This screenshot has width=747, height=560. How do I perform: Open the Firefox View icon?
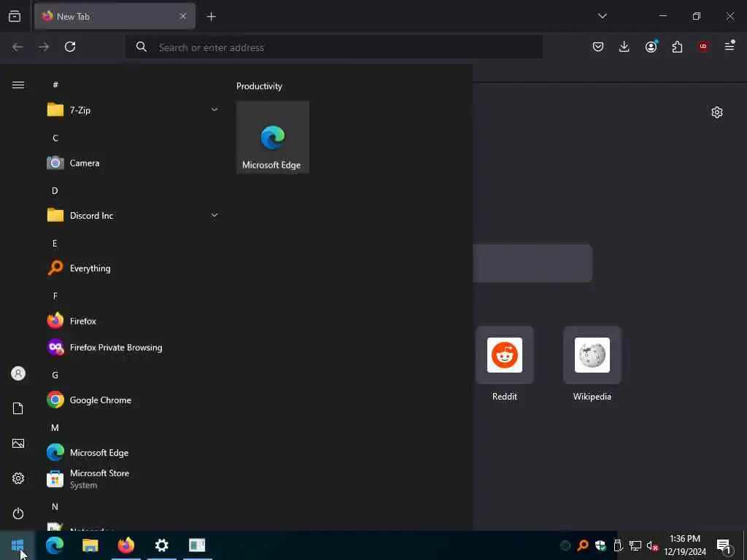click(x=15, y=16)
